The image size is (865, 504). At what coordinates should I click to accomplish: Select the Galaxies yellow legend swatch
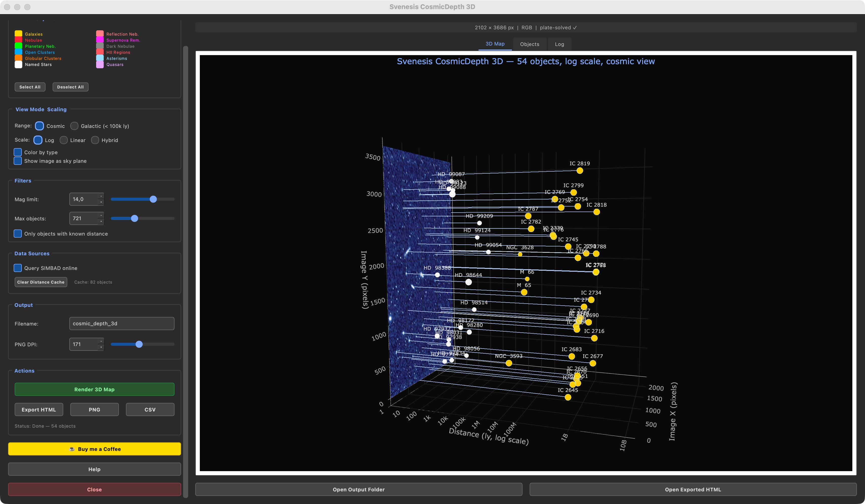pos(18,34)
